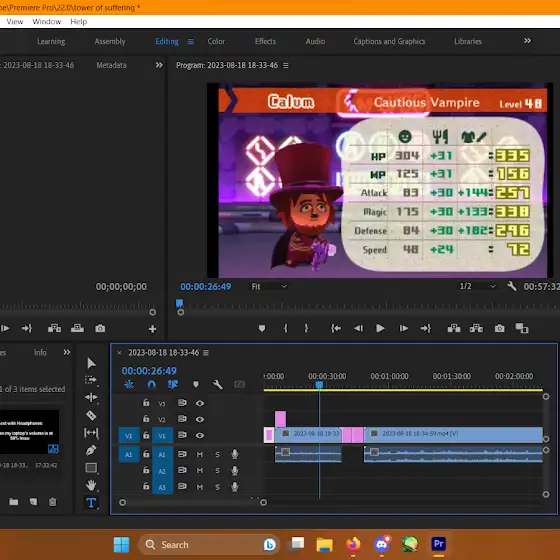Export frame with Program monitor camera icon
Image resolution: width=560 pixels, height=560 pixels.
(x=500, y=328)
